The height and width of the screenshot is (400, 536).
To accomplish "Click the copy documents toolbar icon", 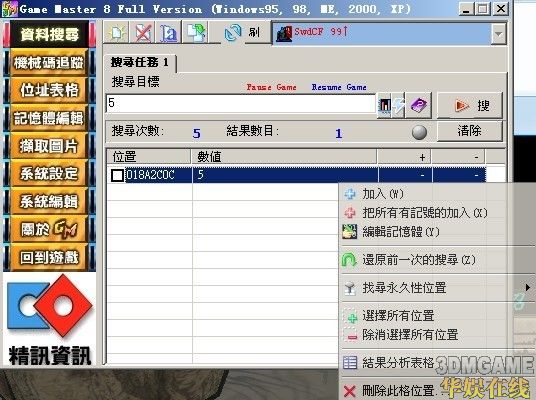I will tap(196, 32).
